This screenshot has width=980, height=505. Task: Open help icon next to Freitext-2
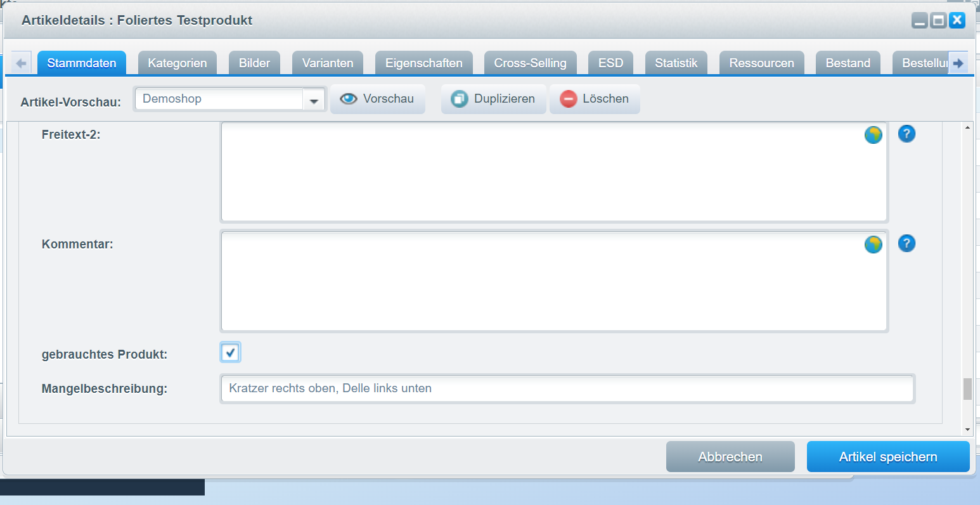906,134
